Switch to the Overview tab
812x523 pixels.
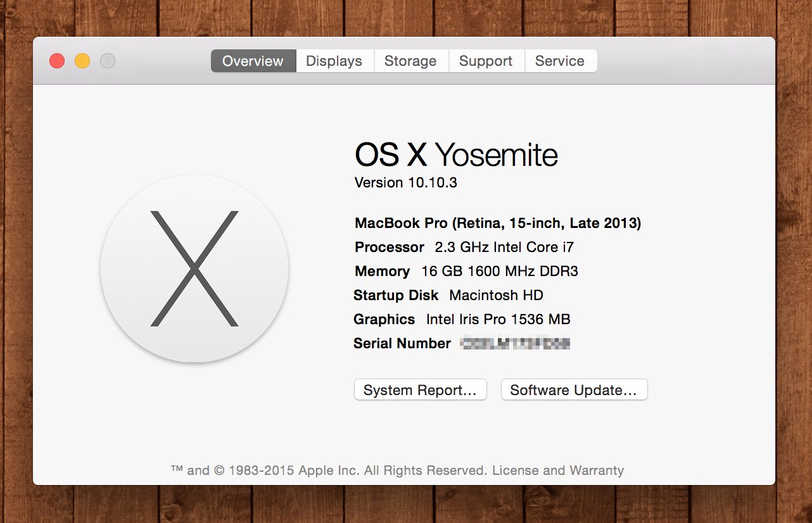(x=253, y=61)
